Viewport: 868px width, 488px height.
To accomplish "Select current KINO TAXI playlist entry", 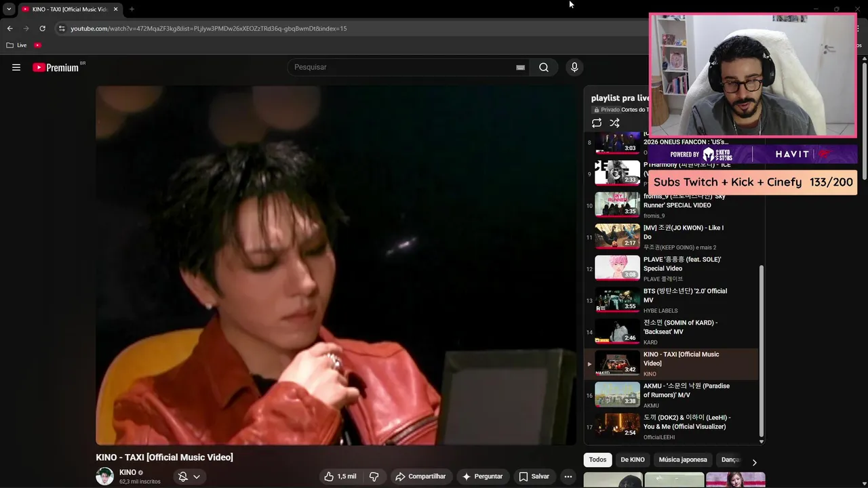I will [x=671, y=363].
